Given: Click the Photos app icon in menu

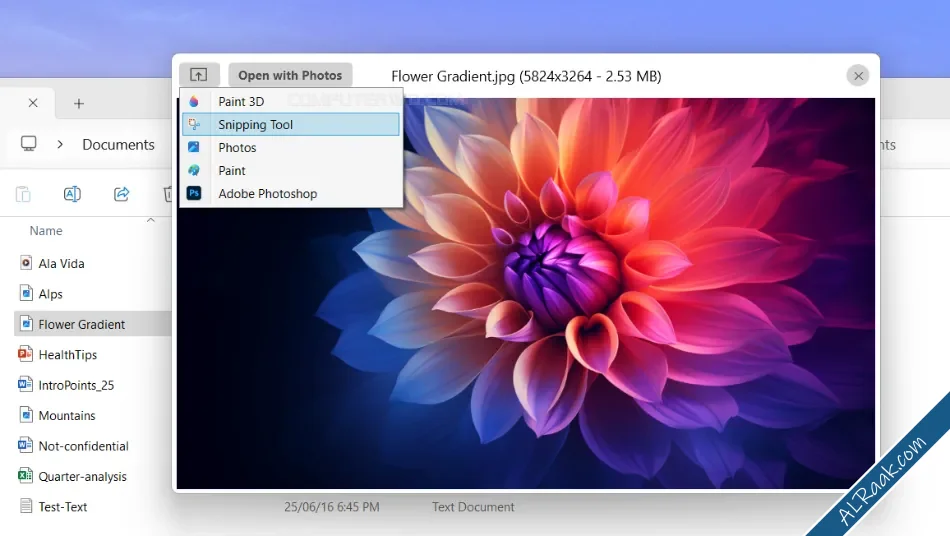Looking at the screenshot, I should pos(194,147).
